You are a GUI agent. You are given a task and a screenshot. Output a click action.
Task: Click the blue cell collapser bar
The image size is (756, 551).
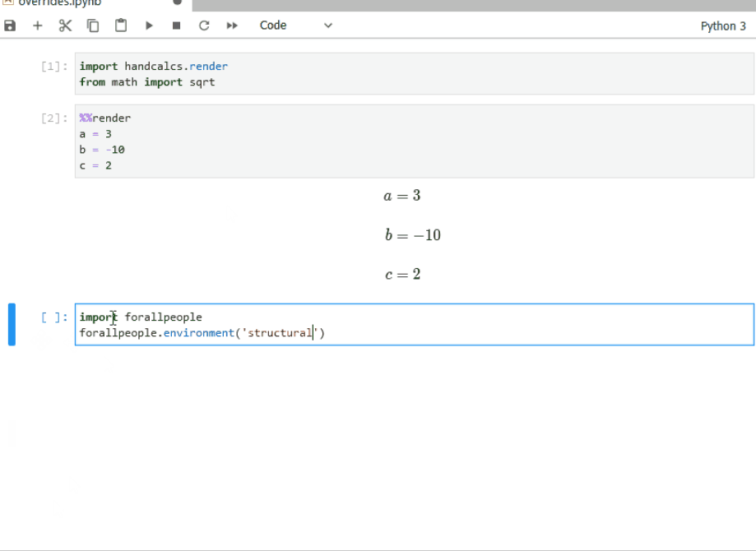[12, 324]
